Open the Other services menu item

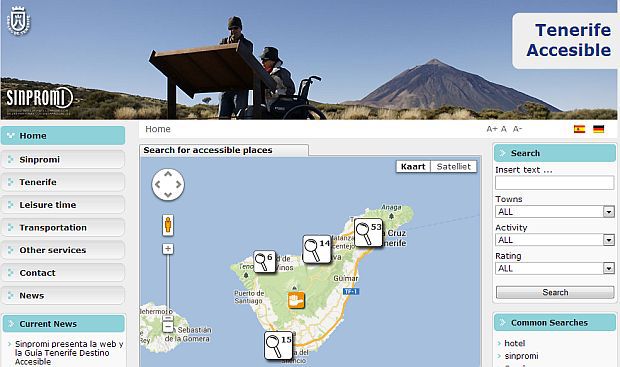[63, 250]
